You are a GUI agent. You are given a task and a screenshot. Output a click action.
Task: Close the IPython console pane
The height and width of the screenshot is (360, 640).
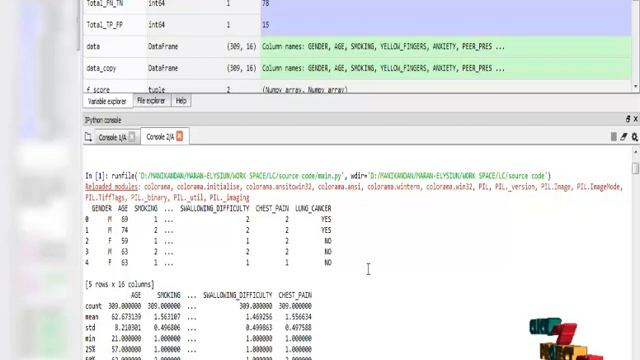(x=636, y=119)
